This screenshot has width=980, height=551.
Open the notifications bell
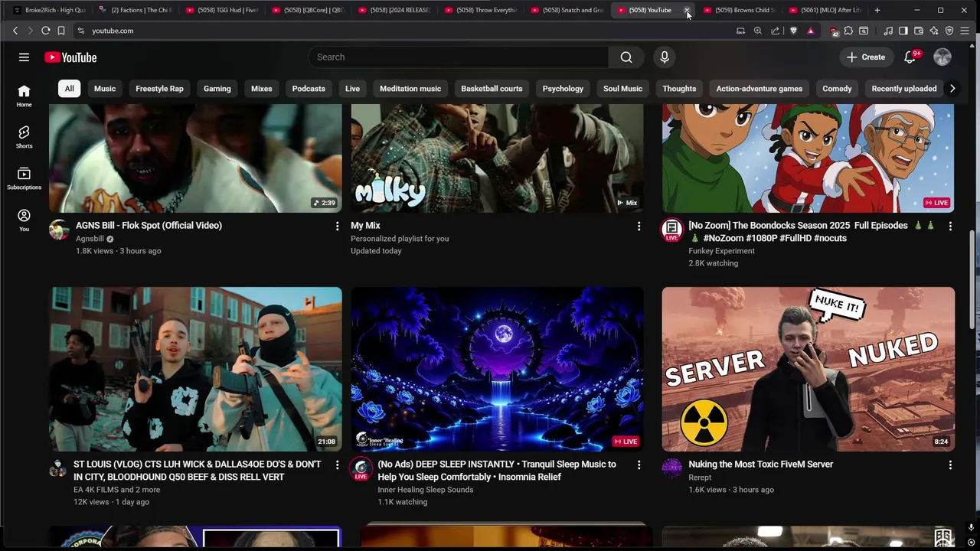[910, 57]
